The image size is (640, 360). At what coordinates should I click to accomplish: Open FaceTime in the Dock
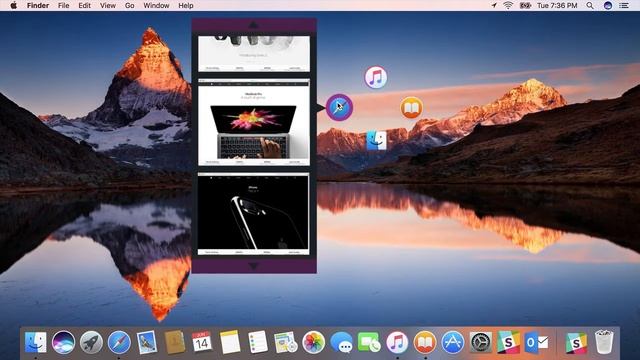(x=369, y=342)
